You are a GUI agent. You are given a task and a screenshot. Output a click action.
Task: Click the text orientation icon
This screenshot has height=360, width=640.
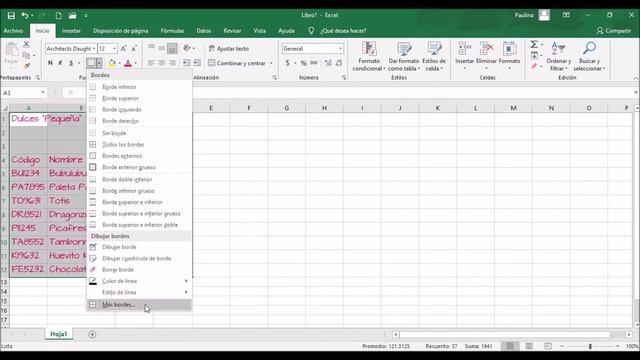click(187, 48)
